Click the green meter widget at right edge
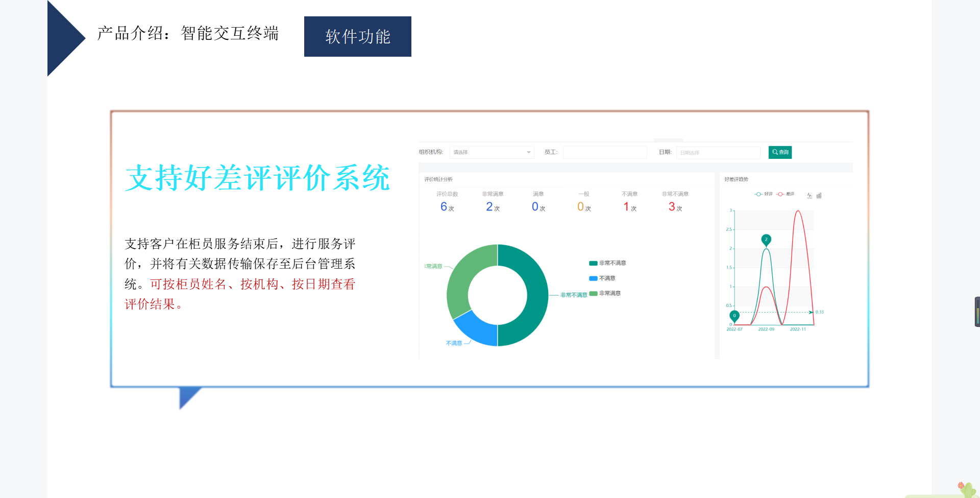The image size is (980, 498). tap(977, 312)
